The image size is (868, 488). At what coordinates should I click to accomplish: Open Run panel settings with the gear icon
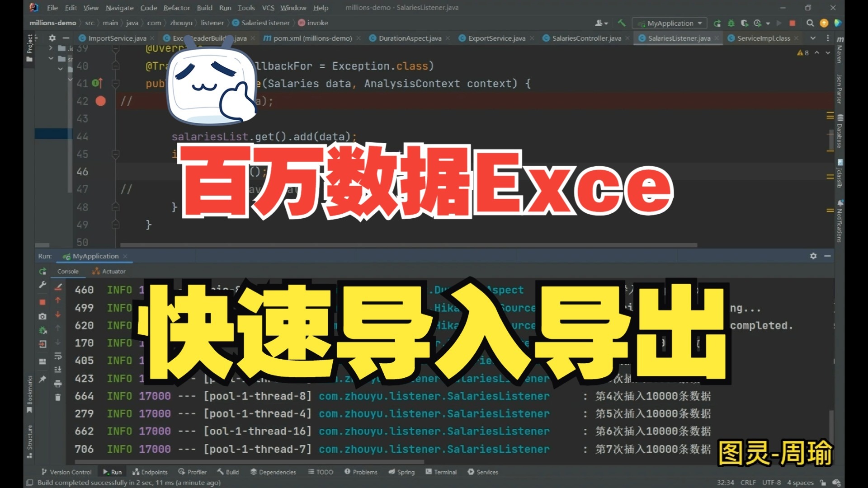[813, 256]
